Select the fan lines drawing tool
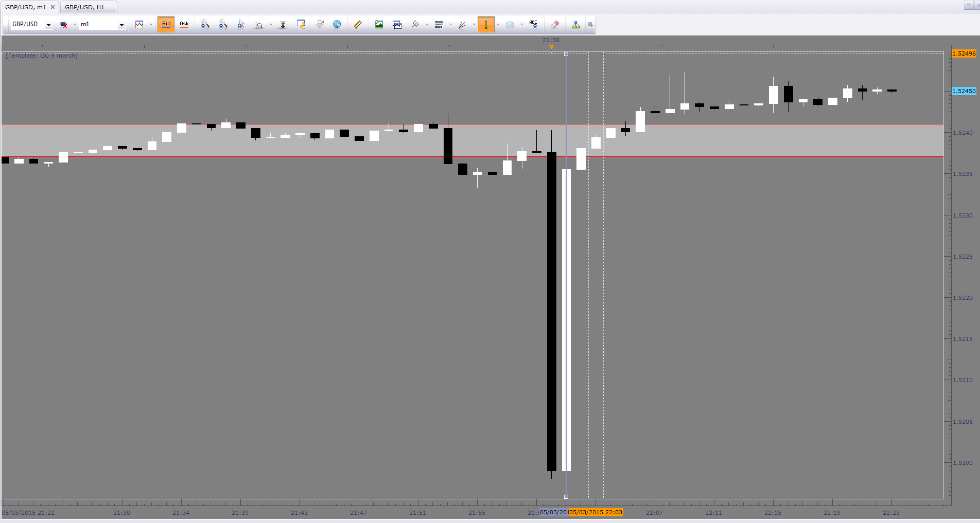Viewport: 980px width, 523px height. click(462, 25)
